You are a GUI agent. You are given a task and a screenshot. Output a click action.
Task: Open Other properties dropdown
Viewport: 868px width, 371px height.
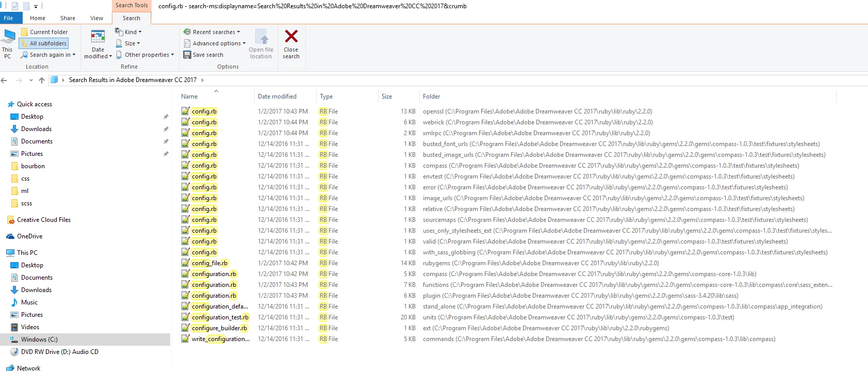click(x=145, y=55)
